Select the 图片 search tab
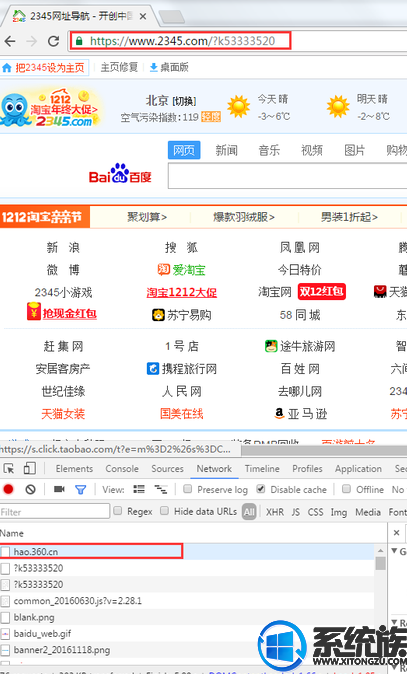This screenshot has width=407, height=674. point(355,150)
